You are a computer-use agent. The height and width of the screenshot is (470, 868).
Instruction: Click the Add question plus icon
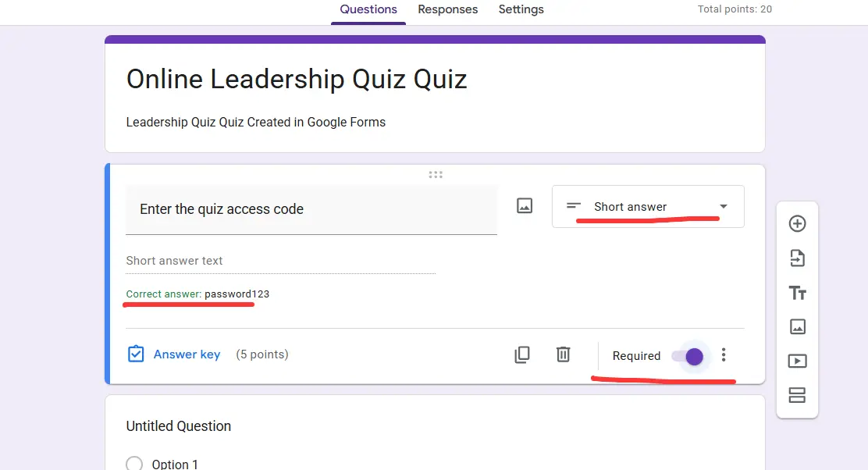[797, 224]
